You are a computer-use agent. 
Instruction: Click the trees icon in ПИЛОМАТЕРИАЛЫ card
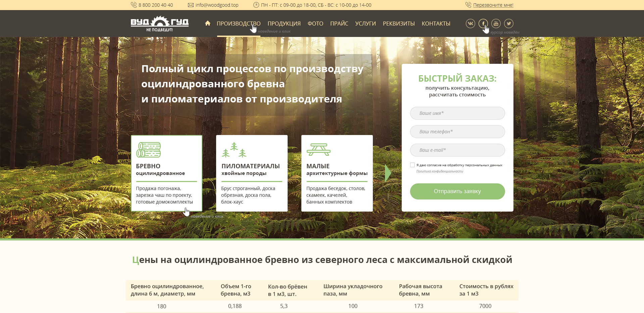click(234, 150)
